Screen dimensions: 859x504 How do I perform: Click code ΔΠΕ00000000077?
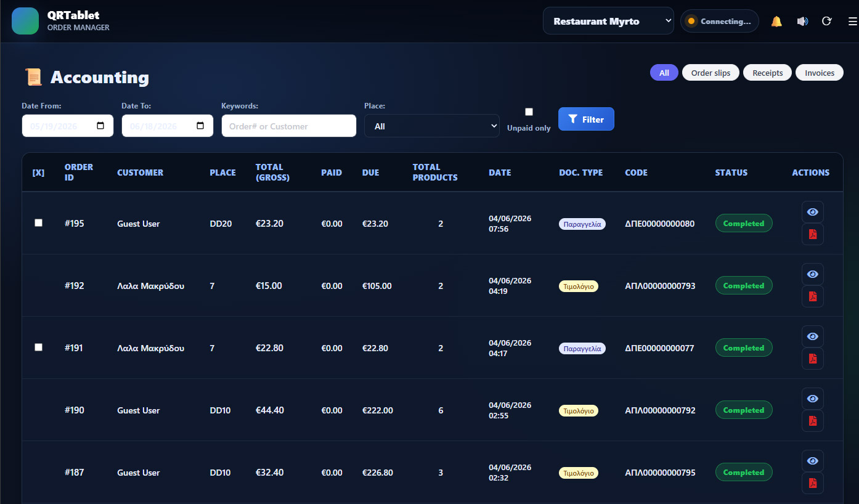660,348
